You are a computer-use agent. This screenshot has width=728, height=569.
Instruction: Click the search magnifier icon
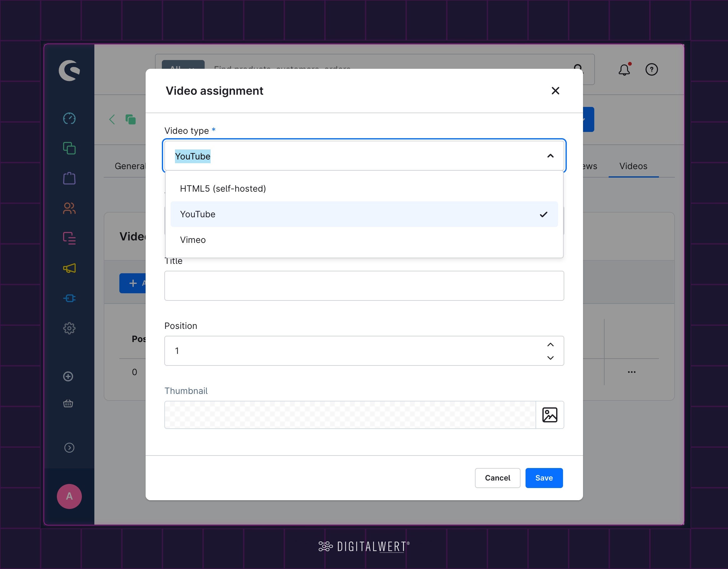pos(578,68)
